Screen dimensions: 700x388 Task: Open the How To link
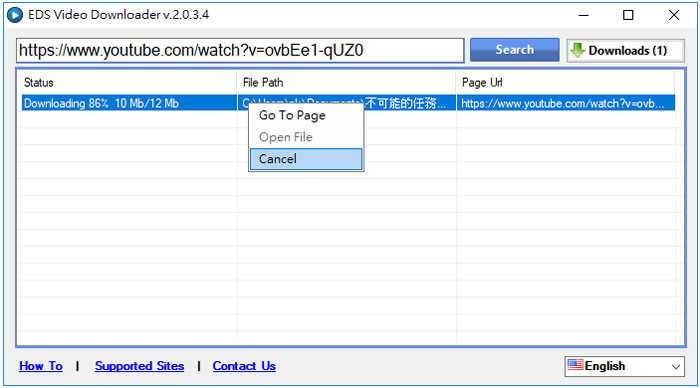point(41,366)
